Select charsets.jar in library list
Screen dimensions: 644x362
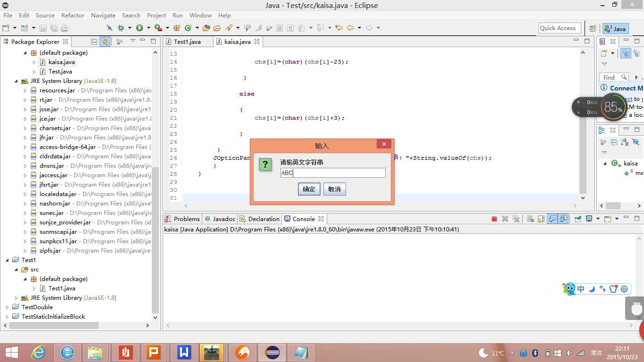(x=55, y=128)
